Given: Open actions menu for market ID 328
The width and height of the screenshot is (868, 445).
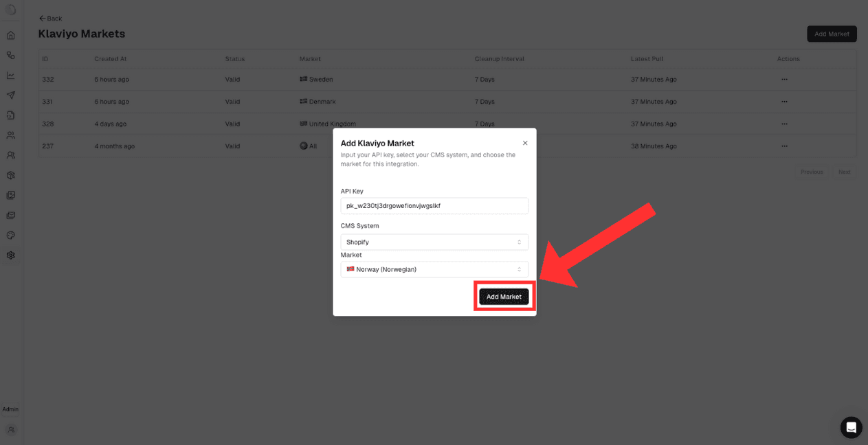Looking at the screenshot, I should click(x=784, y=124).
